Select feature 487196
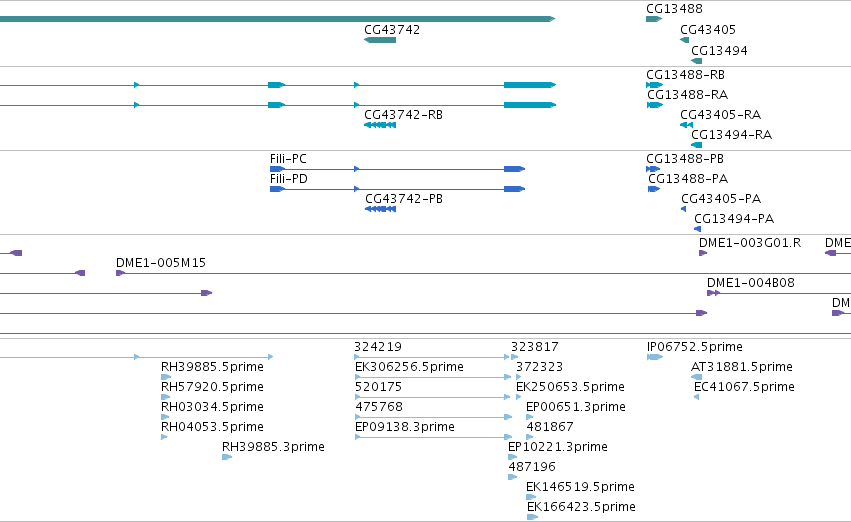 pyautogui.click(x=532, y=468)
